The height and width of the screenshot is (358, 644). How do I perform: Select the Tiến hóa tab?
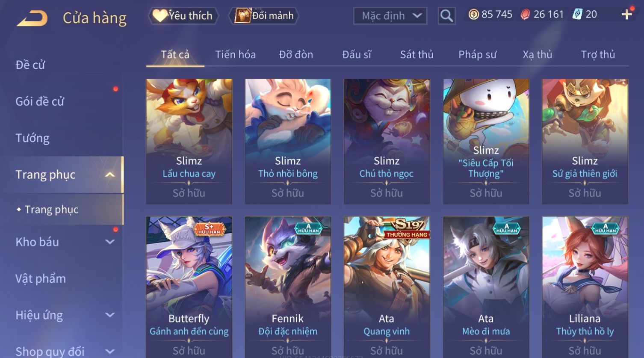[235, 54]
